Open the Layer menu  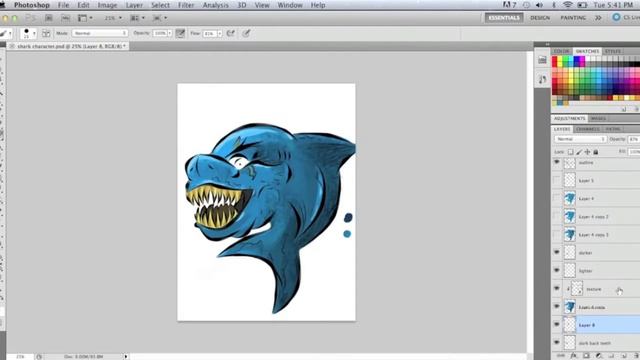click(x=134, y=5)
